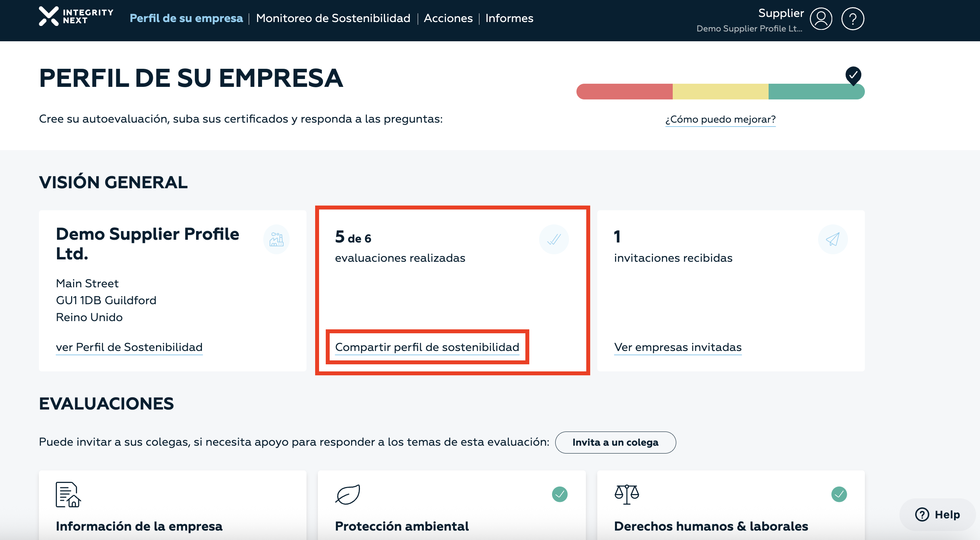
Task: Click the IntegrityNext logo
Action: (76, 17)
